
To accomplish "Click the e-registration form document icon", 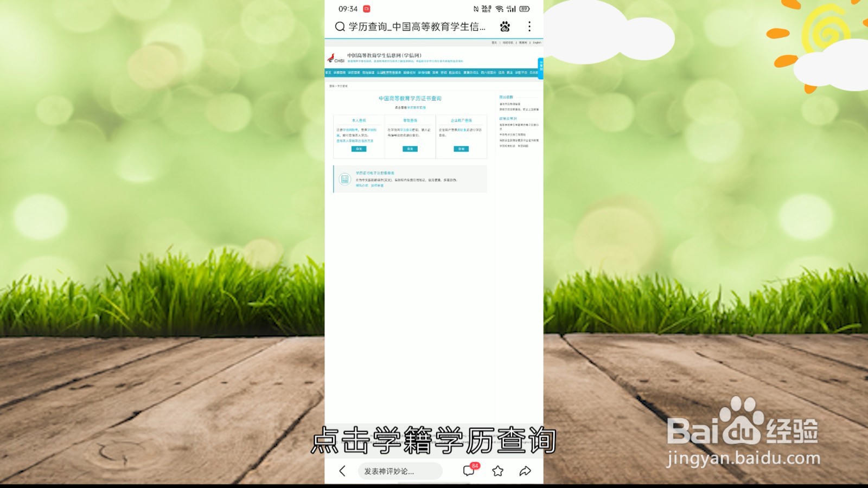I will click(x=344, y=179).
